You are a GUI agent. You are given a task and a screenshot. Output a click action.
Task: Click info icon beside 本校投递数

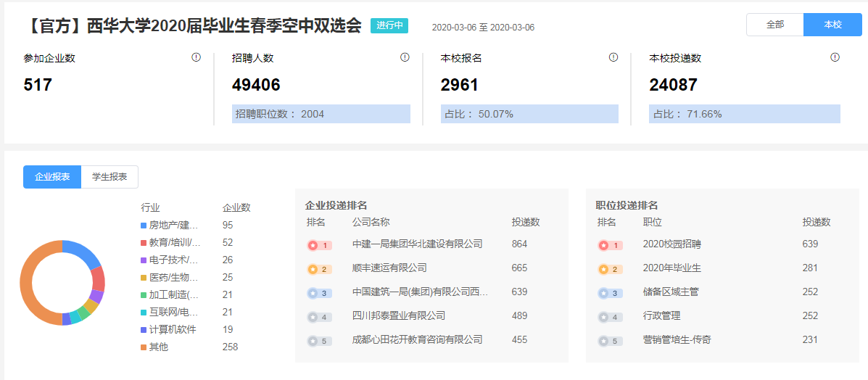(x=835, y=57)
